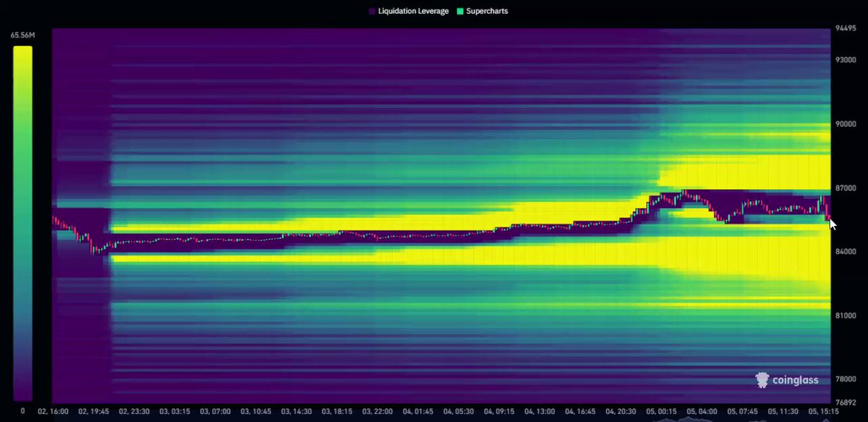Click the 65.56M maximum scale value

pyautogui.click(x=22, y=34)
